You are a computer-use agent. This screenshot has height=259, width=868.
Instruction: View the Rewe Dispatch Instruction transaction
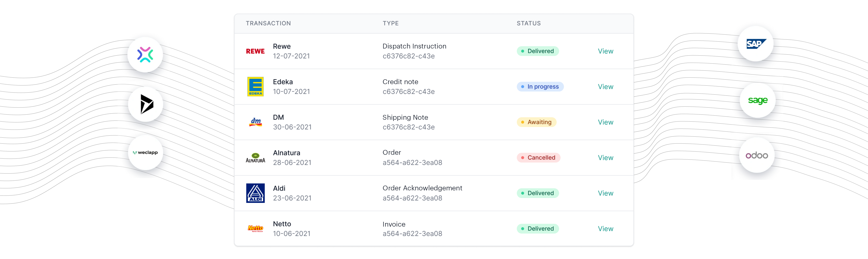606,51
